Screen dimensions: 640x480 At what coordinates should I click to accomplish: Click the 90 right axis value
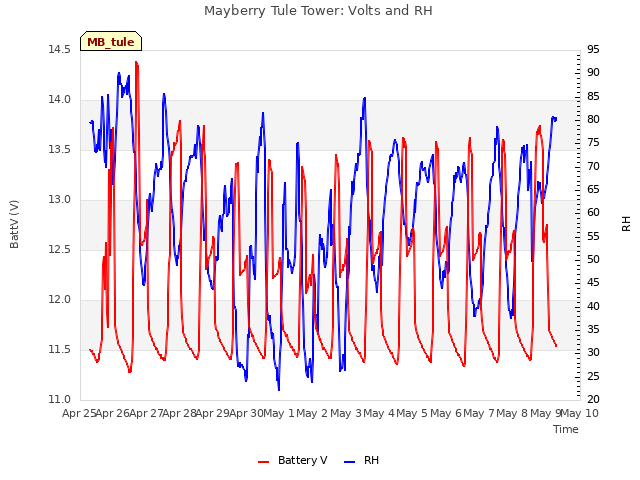[x=593, y=73]
